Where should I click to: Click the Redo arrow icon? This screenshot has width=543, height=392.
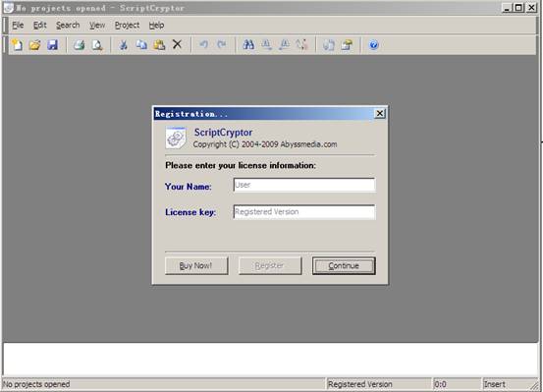[x=222, y=45]
